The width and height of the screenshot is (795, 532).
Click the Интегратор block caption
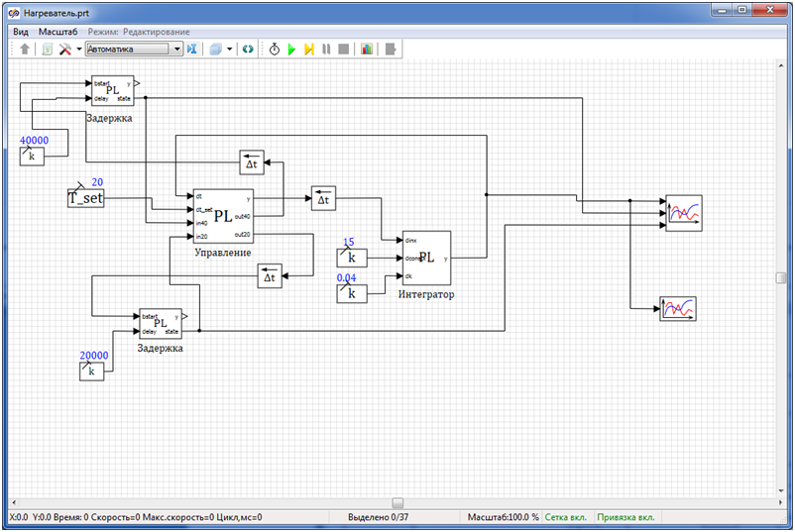426,294
